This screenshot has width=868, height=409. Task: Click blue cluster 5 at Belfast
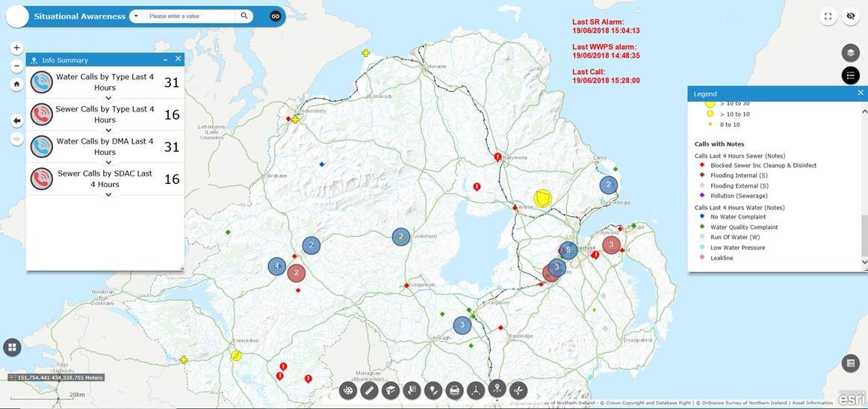568,250
